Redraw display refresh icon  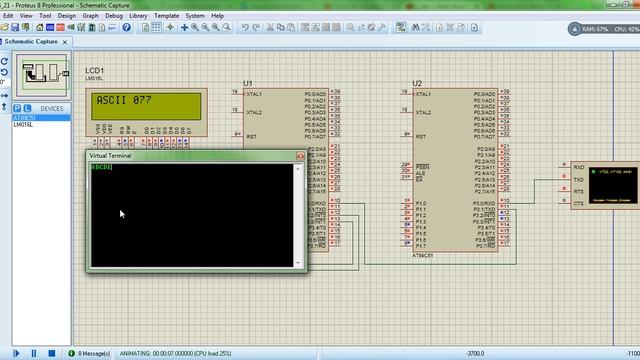tap(146, 27)
